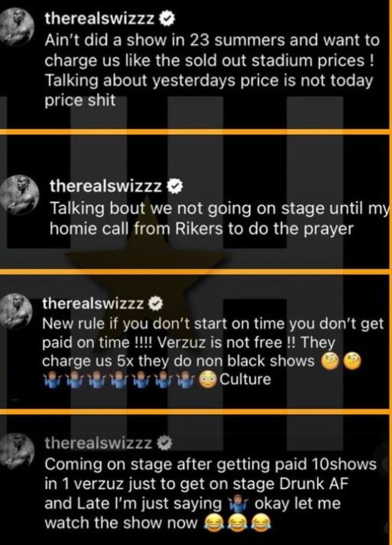Select the Verzuz is not free comment text

tap(213, 352)
